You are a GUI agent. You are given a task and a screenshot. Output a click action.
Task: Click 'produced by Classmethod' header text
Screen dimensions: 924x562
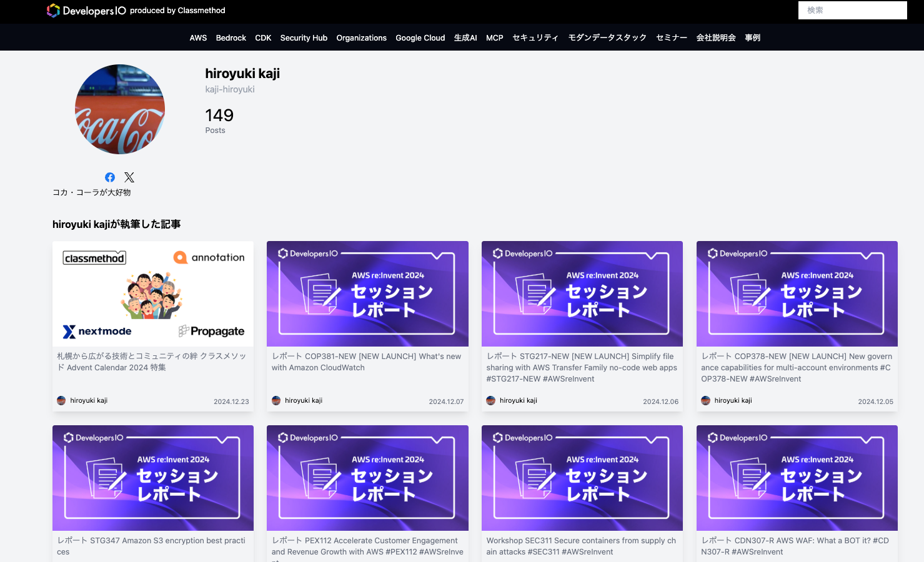177,11
